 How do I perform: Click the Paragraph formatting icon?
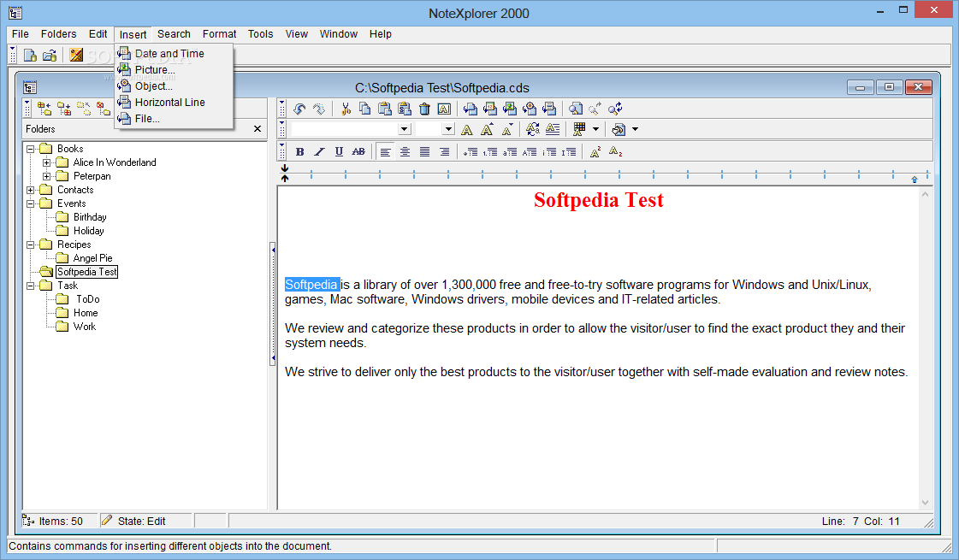pyautogui.click(x=553, y=129)
